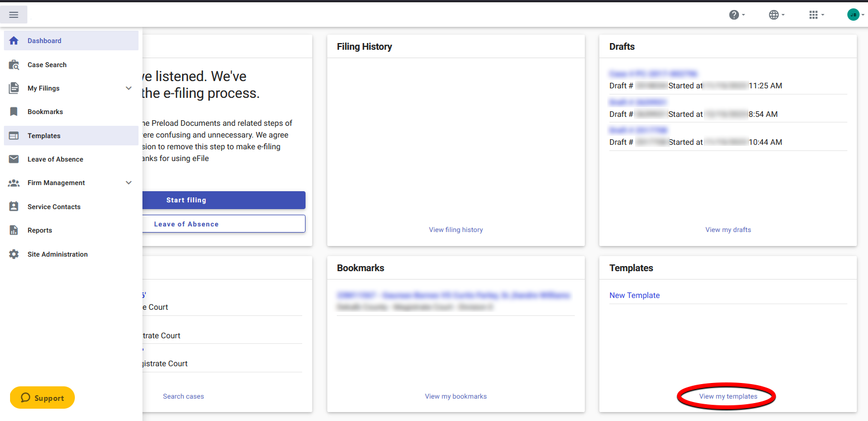Open the Help dropdown caret
868x421 pixels.
(743, 15)
